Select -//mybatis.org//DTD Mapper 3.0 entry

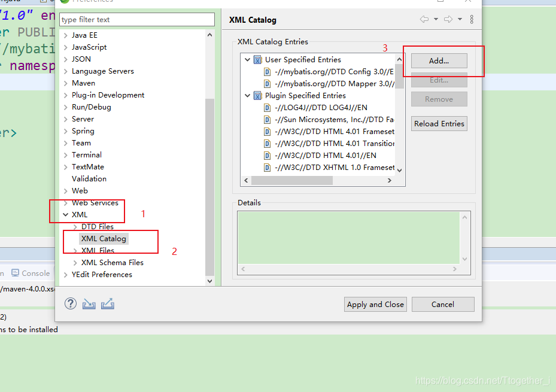click(x=335, y=84)
